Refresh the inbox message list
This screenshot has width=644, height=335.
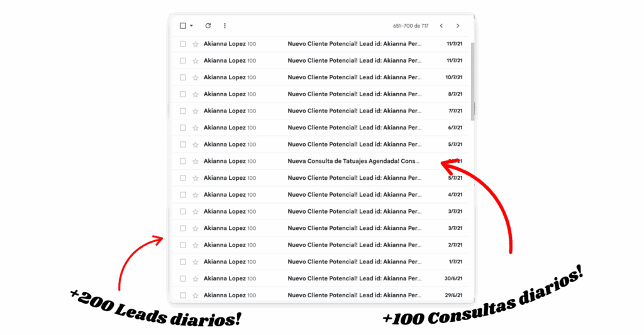[208, 26]
